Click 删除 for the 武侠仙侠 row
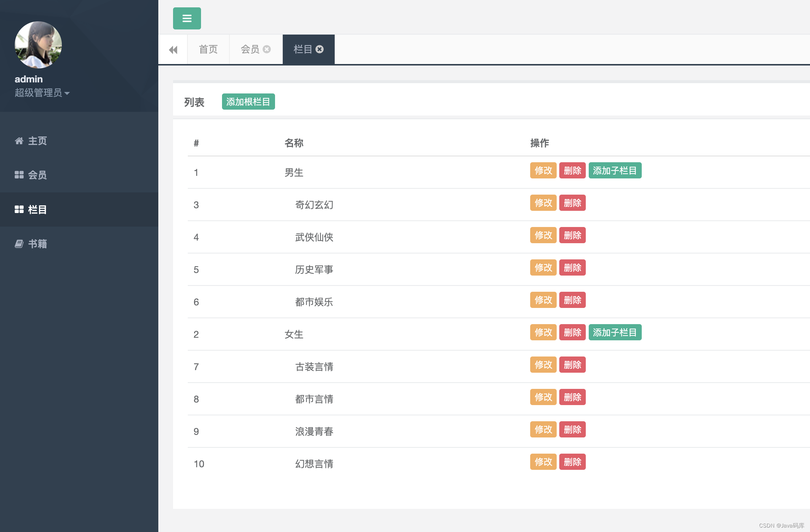 (x=572, y=235)
